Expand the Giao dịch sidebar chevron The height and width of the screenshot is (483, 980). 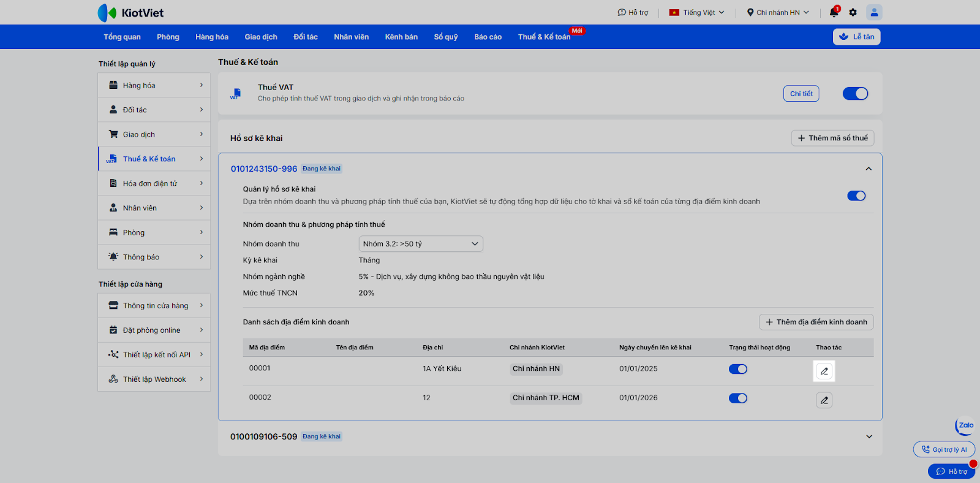[x=201, y=134]
